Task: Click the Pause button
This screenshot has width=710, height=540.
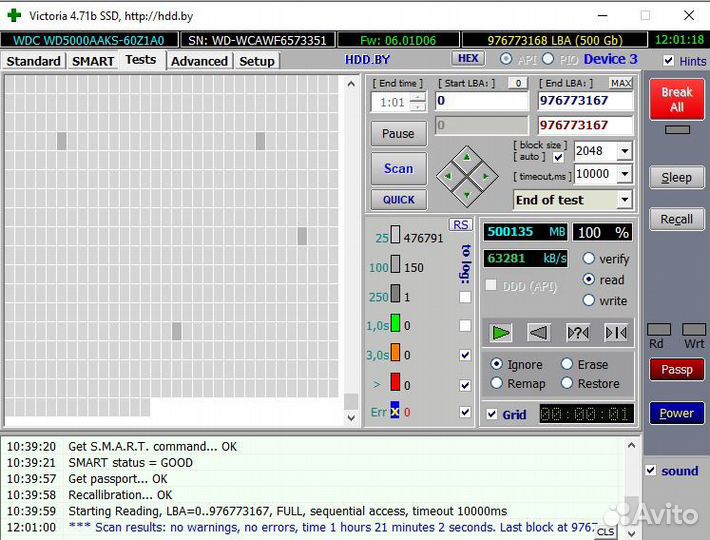Action: [398, 134]
